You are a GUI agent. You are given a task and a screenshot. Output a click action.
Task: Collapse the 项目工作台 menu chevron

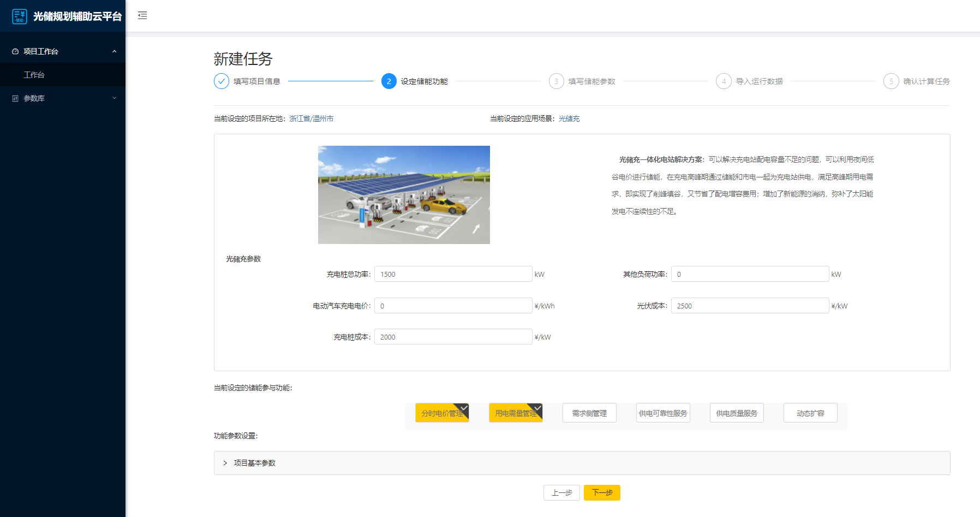pos(114,50)
